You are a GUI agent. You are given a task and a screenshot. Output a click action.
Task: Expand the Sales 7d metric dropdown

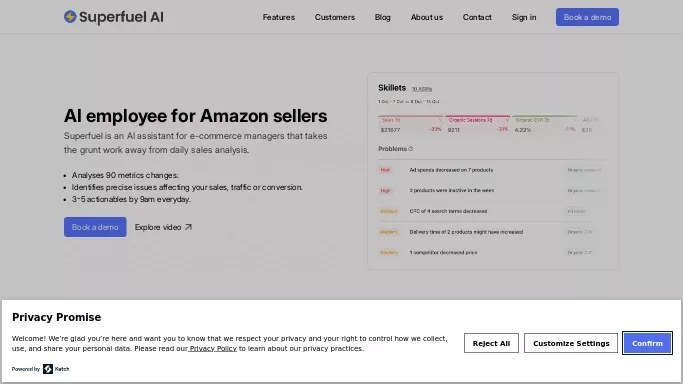[x=440, y=120]
